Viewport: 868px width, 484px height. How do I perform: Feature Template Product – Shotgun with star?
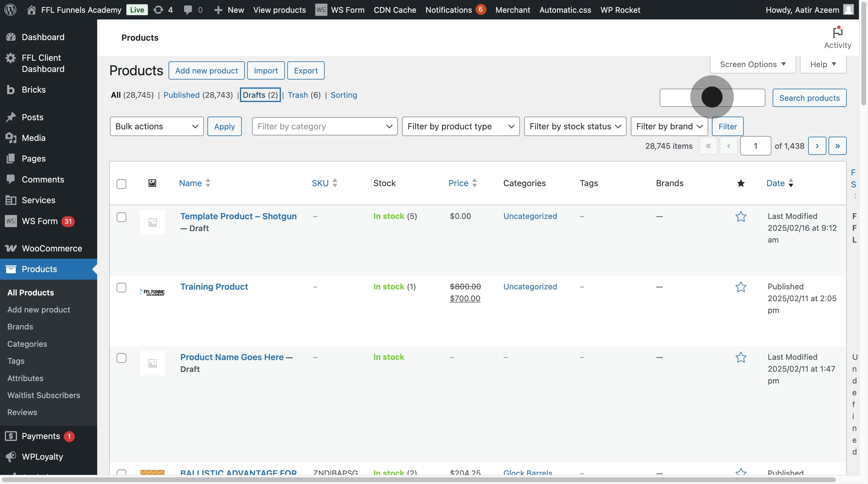[741, 216]
